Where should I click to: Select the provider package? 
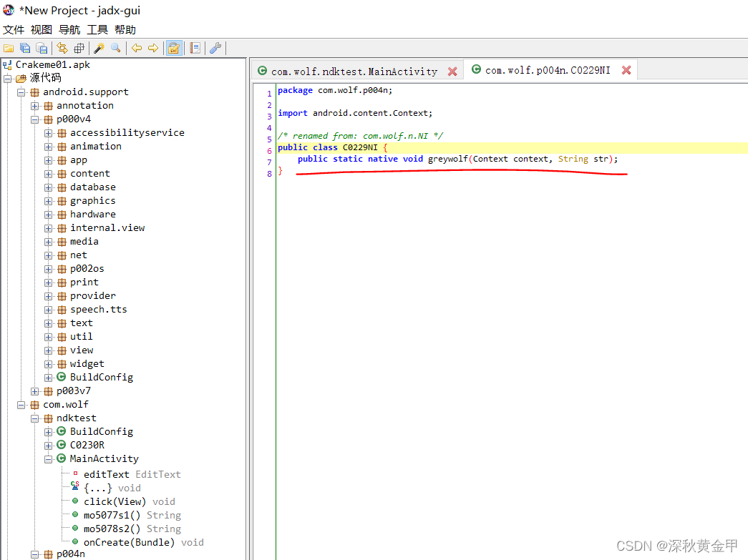(93, 296)
